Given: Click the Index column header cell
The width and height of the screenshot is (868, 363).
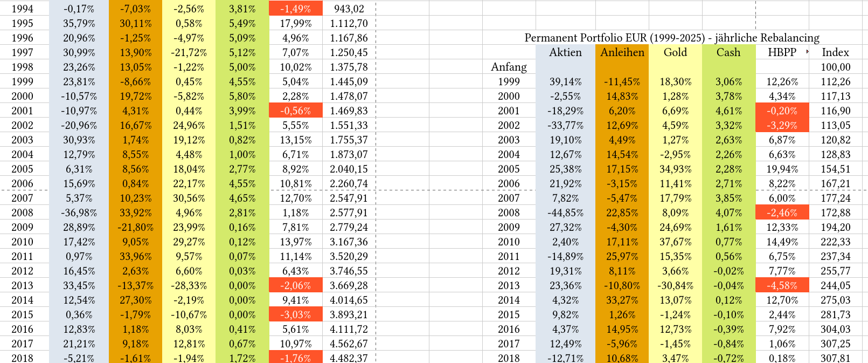Looking at the screenshot, I should pos(835,52).
